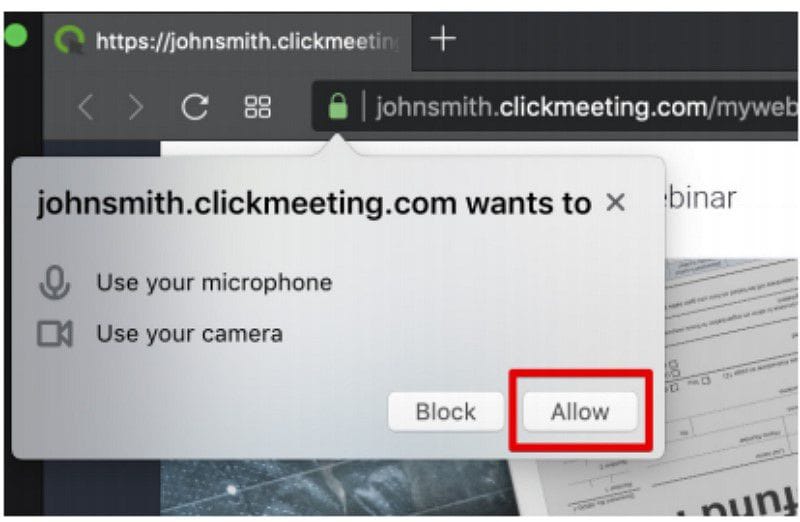Screen dimensions: 800x522
Task: Click the Allow button in permission popup
Action: (x=580, y=411)
